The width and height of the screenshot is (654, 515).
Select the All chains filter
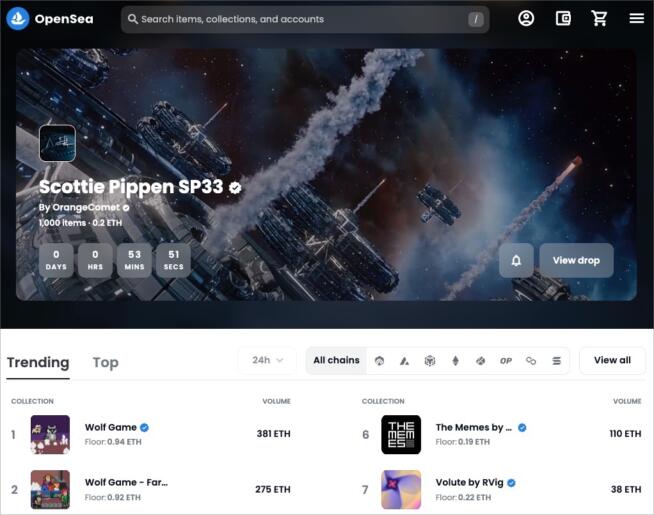click(336, 361)
